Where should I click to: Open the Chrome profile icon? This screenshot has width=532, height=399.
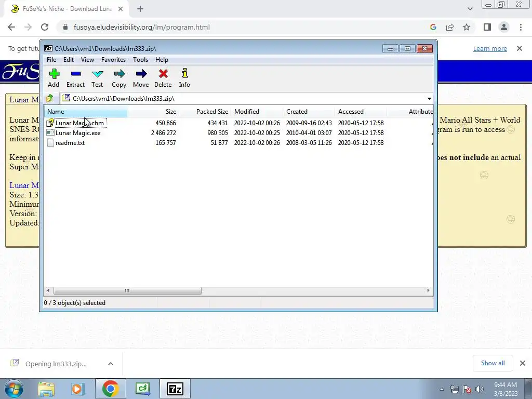coord(504,27)
